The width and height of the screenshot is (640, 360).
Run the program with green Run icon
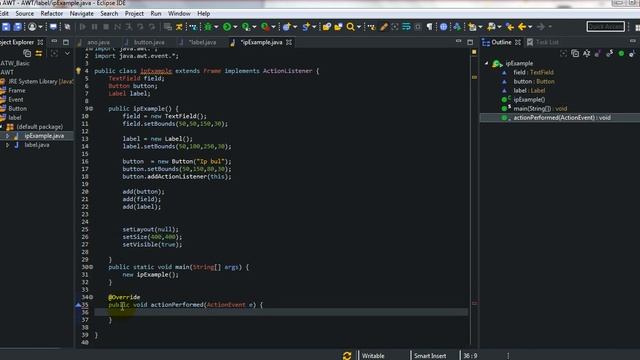coord(227,27)
